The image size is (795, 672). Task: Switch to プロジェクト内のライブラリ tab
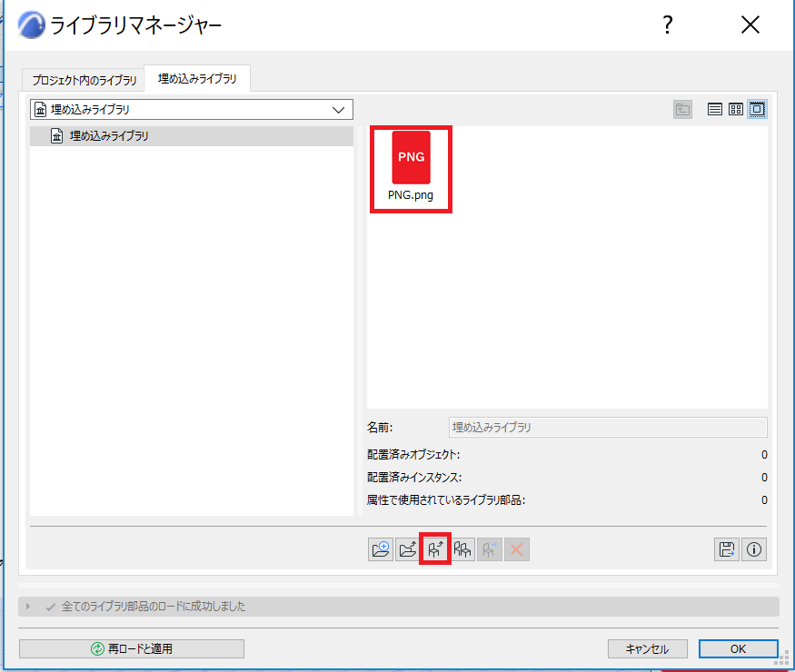click(84, 80)
